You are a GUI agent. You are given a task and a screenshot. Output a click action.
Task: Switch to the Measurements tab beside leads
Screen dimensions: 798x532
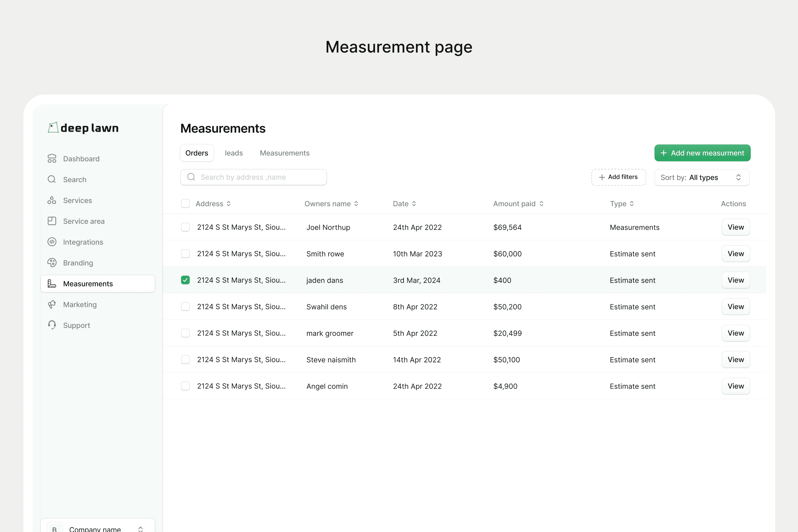(284, 153)
